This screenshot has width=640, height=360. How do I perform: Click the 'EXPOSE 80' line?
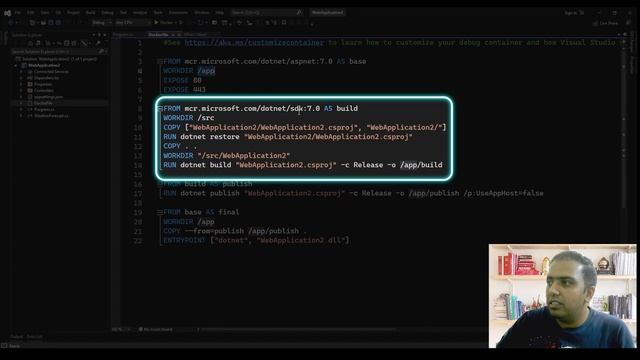coord(182,80)
